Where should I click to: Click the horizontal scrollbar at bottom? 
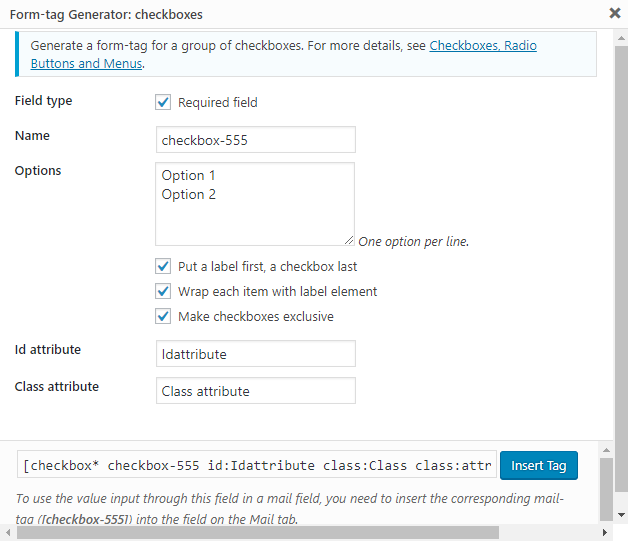[x=300, y=532]
